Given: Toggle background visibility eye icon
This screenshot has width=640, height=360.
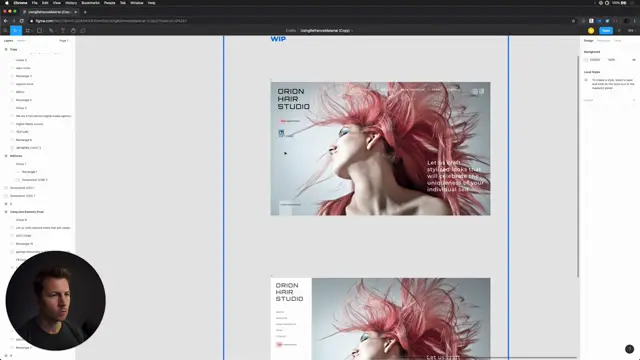Looking at the screenshot, I should (634, 60).
